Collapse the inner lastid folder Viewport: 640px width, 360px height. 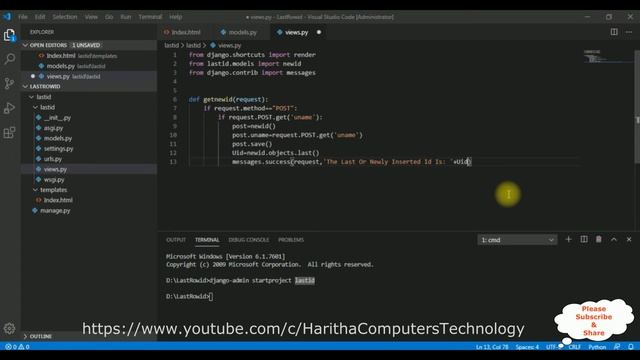coord(35,107)
